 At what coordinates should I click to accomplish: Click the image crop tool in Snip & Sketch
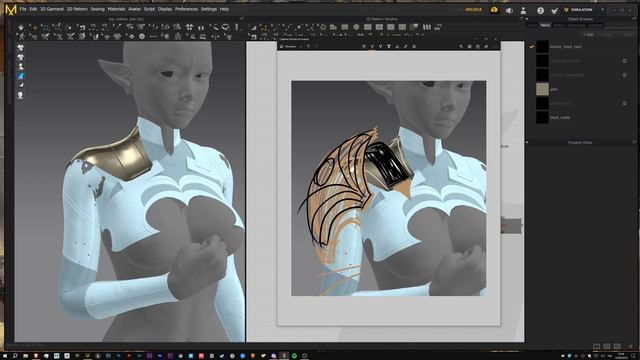click(414, 47)
